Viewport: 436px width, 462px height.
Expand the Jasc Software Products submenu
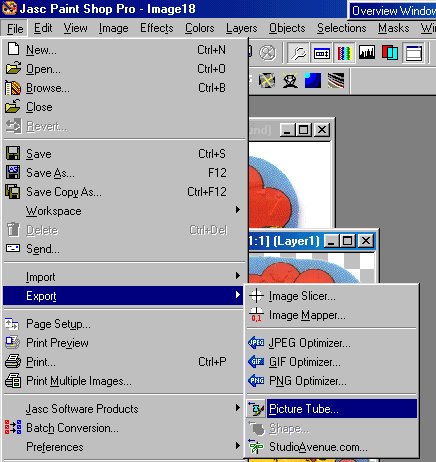123,409
